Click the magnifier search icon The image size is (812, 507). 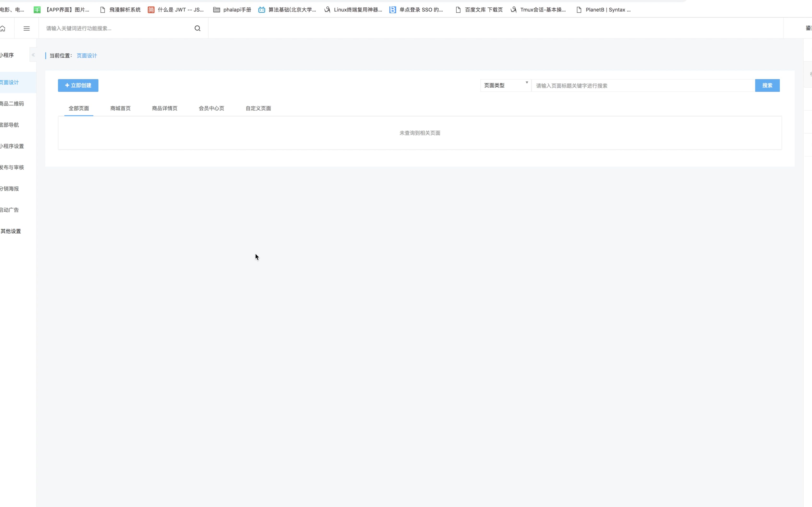click(x=197, y=29)
